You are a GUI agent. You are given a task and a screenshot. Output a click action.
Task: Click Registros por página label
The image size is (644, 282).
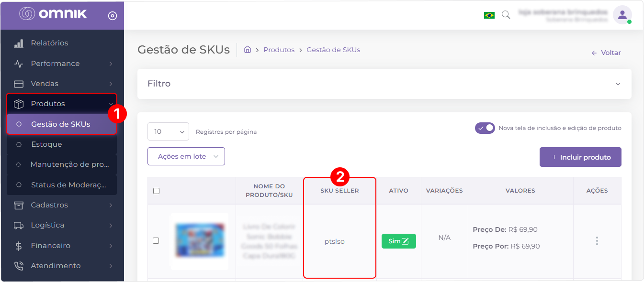pos(226,132)
